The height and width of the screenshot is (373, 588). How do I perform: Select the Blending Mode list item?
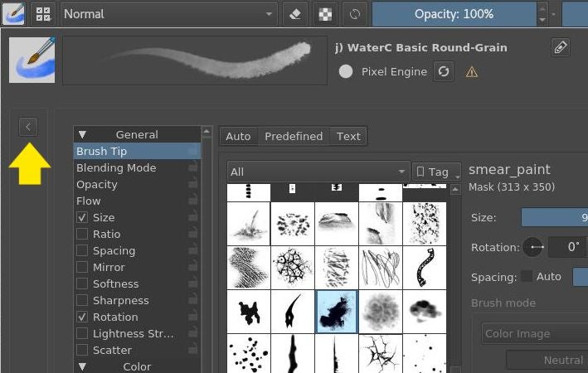click(x=116, y=167)
